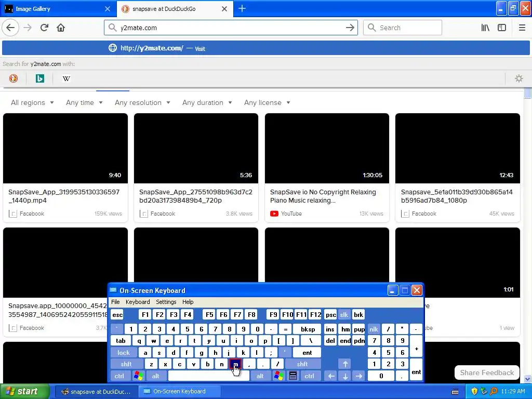532x399 pixels.
Task: Open the File menu of On-Screen Keyboard
Action: click(x=115, y=302)
